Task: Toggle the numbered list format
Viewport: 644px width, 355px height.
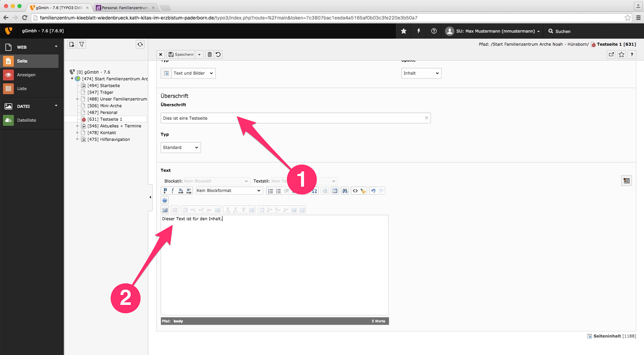Action: [x=270, y=191]
